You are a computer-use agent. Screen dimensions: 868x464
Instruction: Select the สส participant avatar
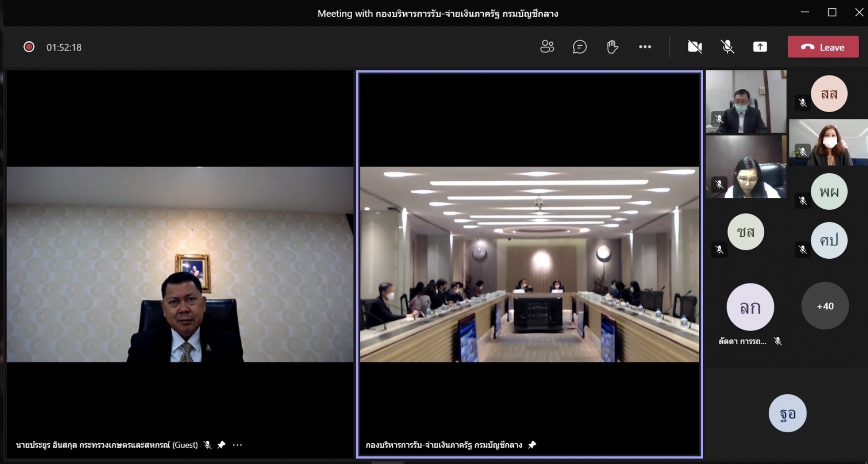(829, 94)
